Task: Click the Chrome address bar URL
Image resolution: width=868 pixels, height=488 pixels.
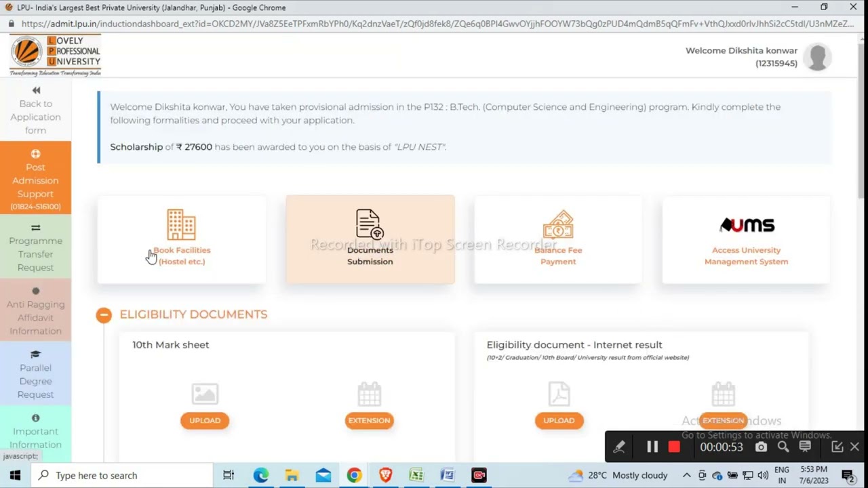Action: click(437, 24)
